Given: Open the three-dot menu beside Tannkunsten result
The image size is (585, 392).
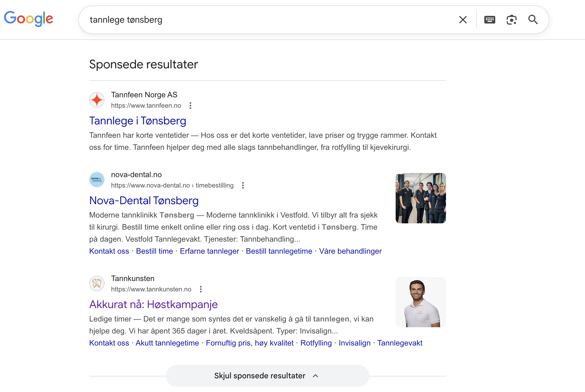Looking at the screenshot, I should pyautogui.click(x=201, y=289).
